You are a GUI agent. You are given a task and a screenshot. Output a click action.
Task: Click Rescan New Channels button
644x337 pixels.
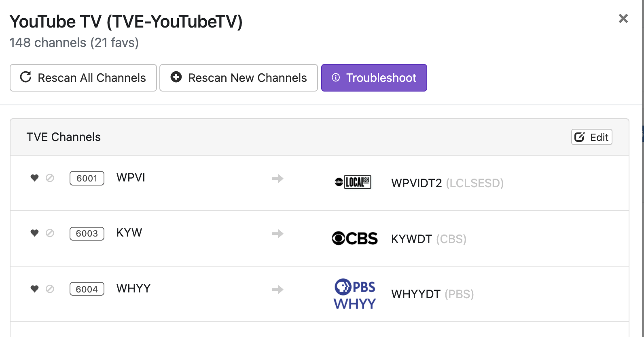[x=239, y=78]
